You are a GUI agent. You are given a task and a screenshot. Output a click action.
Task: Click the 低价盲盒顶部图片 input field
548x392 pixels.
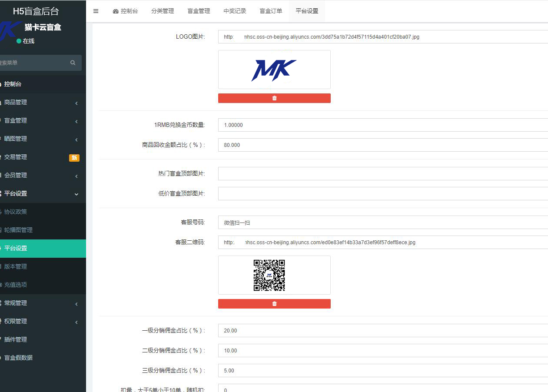[383, 194]
